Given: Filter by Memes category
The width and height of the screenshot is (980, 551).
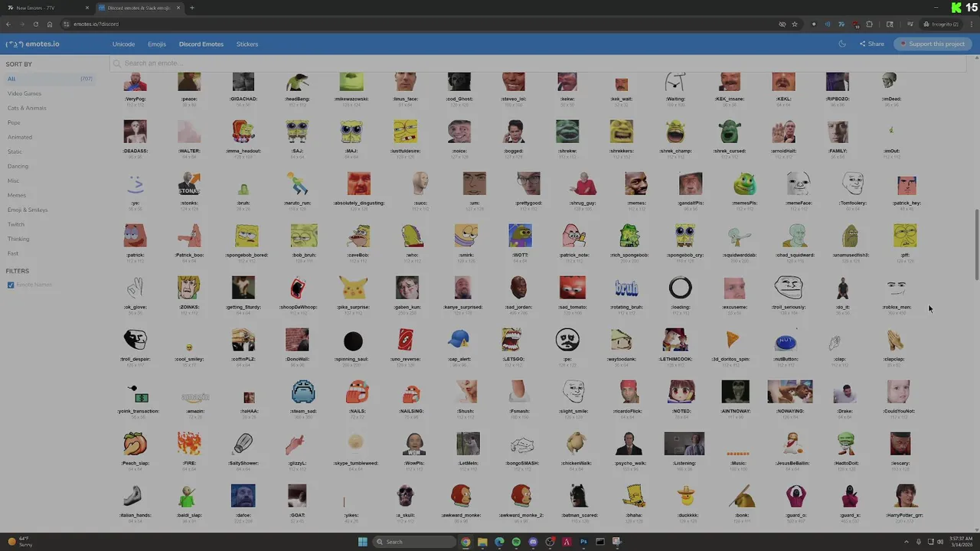Looking at the screenshot, I should pos(16,195).
